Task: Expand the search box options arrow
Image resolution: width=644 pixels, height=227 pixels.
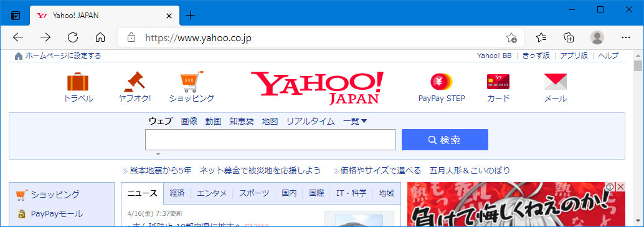Action: 158,154
